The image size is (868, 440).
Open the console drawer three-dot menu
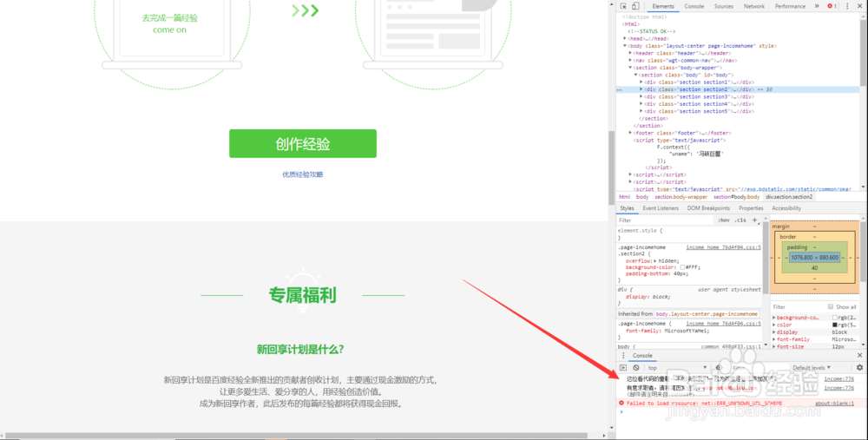pos(623,355)
